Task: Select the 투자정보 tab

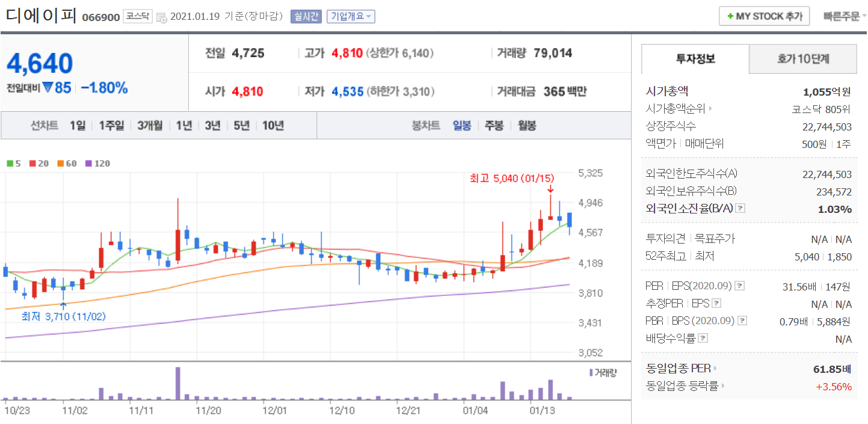Action: [695, 59]
